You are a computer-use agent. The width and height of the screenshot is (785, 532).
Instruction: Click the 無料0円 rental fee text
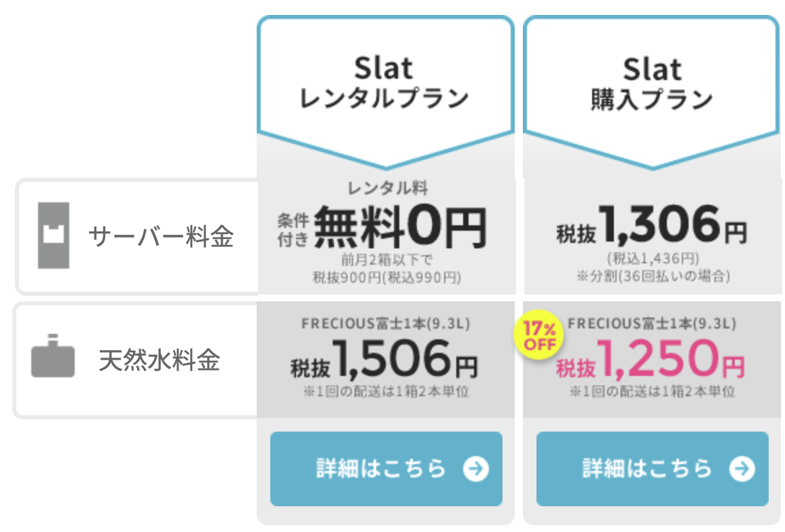(x=400, y=226)
